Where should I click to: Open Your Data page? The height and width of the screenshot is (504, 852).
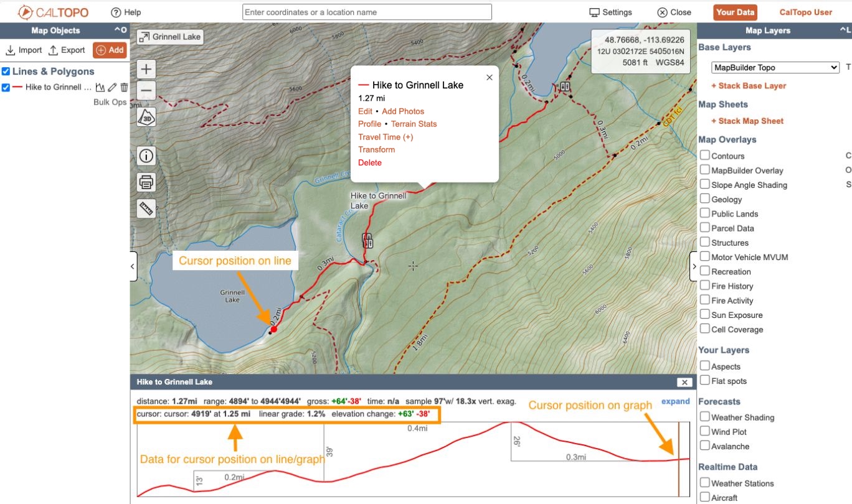736,11
